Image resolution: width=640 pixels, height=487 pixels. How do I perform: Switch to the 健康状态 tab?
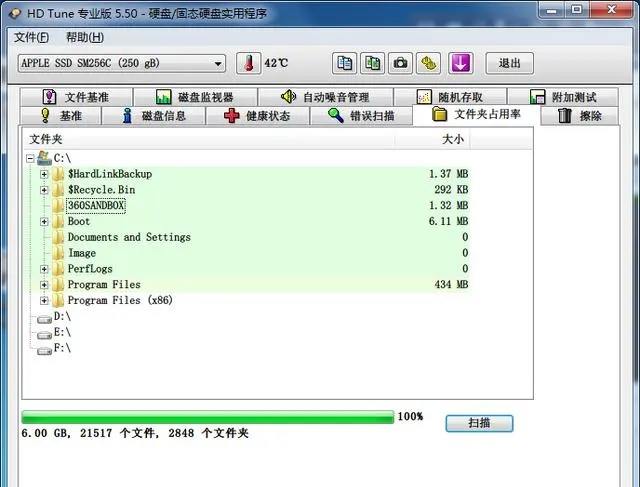(258, 116)
